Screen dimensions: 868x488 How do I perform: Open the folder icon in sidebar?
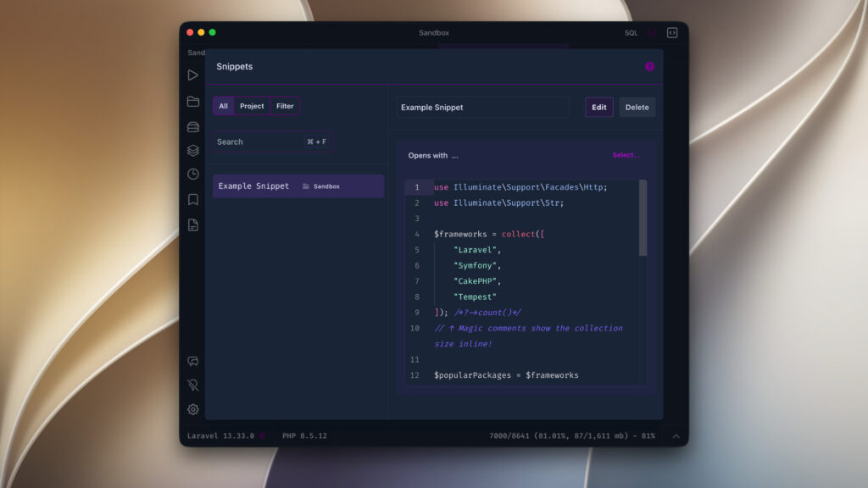click(x=192, y=102)
